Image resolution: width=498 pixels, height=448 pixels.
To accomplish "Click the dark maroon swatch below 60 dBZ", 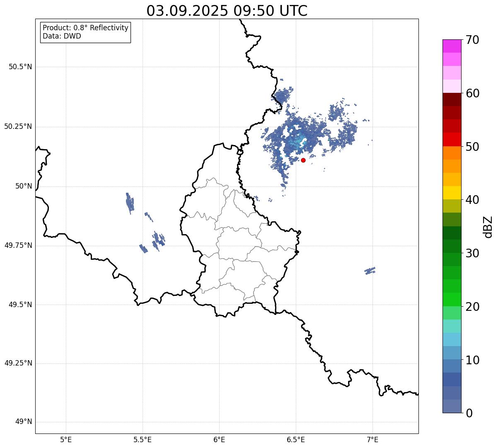I will (x=452, y=99).
